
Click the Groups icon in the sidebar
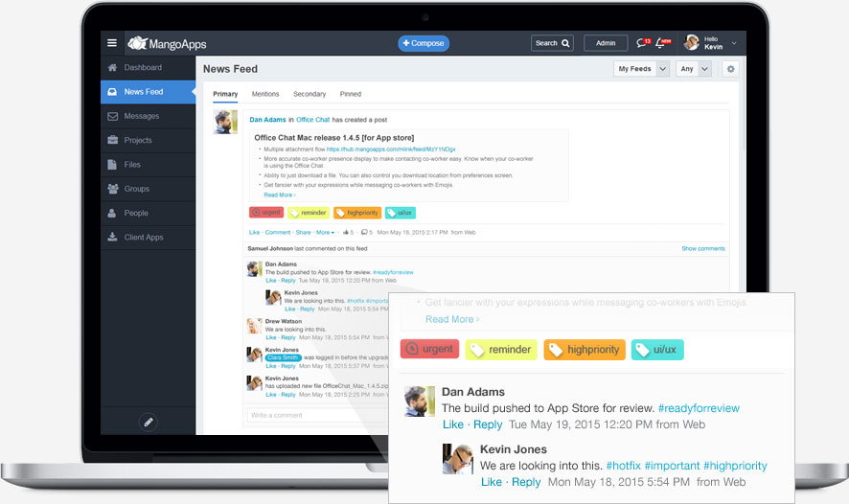coord(113,189)
